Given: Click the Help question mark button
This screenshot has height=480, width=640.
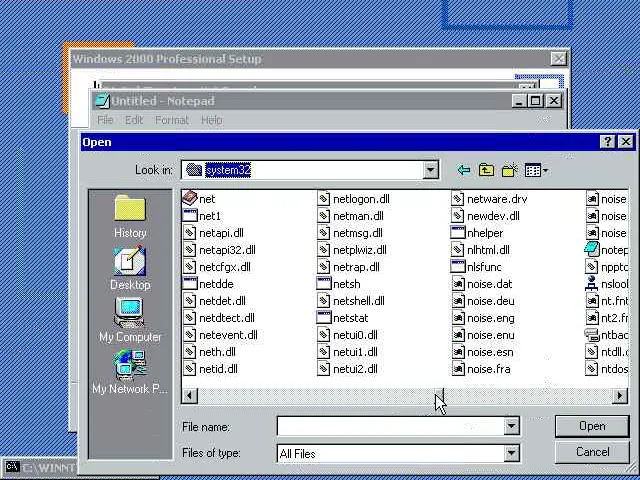Looking at the screenshot, I should click(x=607, y=142).
